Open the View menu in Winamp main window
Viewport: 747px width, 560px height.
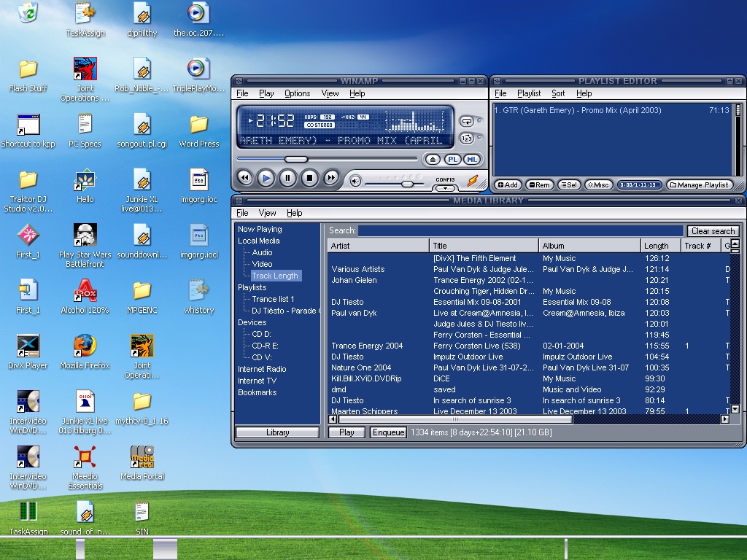click(x=330, y=93)
